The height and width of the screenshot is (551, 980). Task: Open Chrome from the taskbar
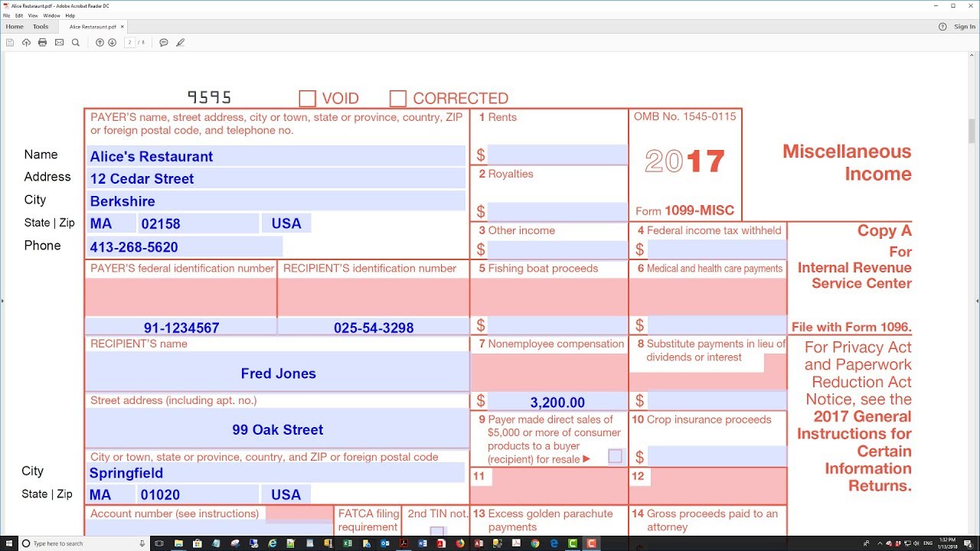click(x=535, y=543)
